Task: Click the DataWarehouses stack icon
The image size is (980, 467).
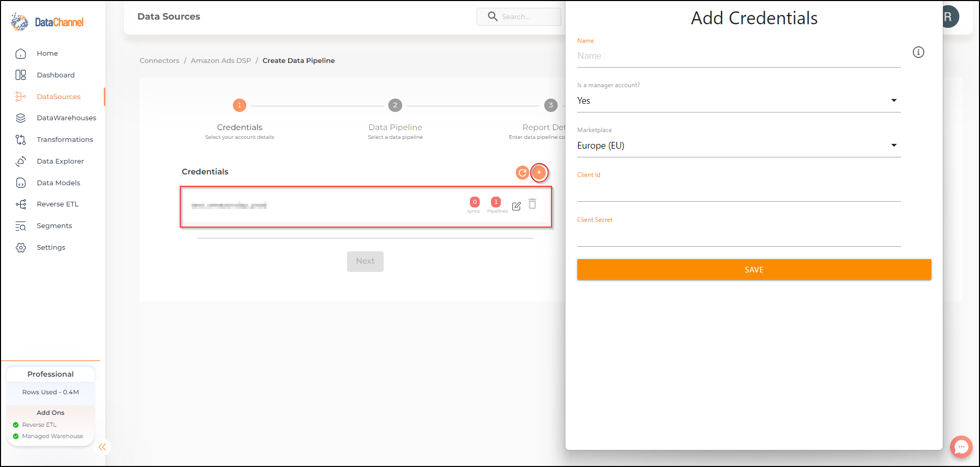Action: click(21, 118)
